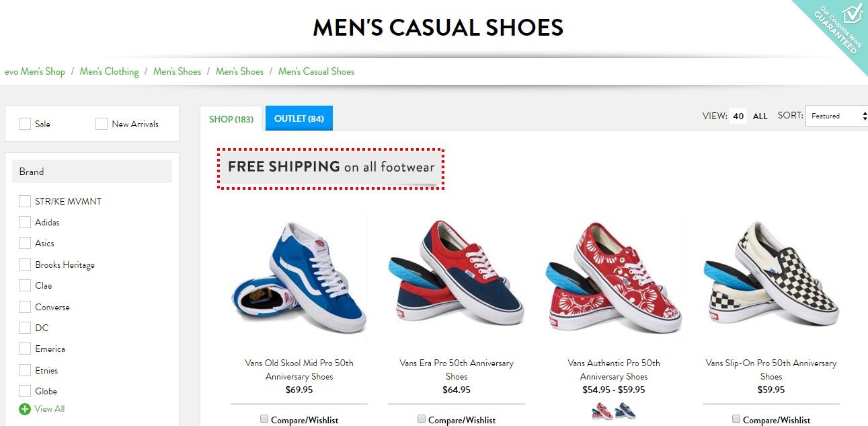Click ALL next to VIEW

[760, 116]
